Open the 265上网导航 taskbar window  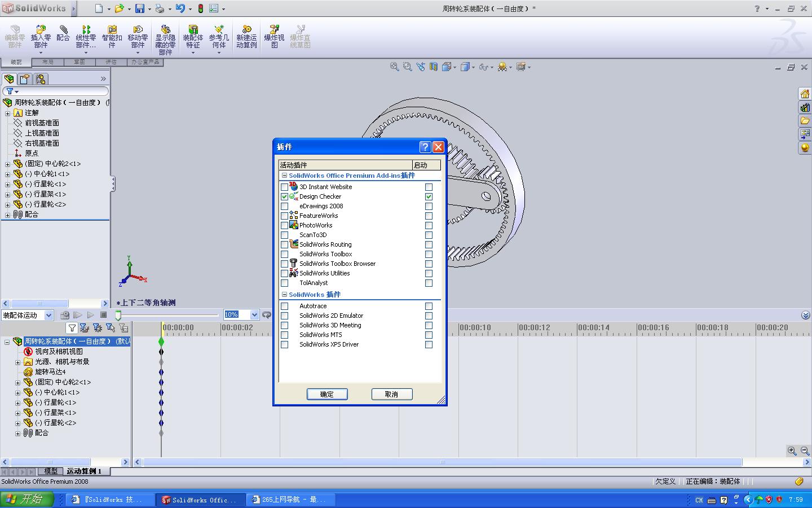(291, 500)
